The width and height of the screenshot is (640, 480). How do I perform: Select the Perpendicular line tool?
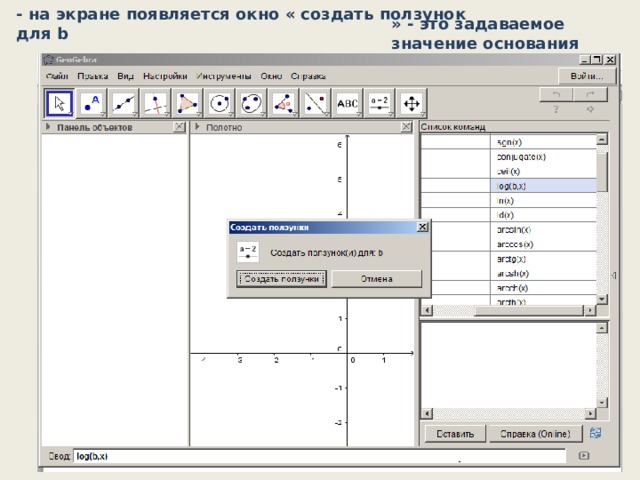tap(156, 103)
